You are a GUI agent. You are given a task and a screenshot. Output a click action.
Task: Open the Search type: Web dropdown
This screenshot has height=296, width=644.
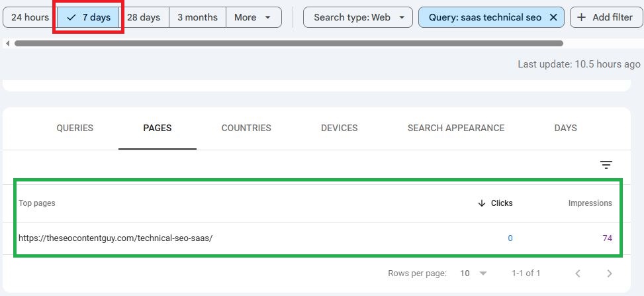point(357,17)
